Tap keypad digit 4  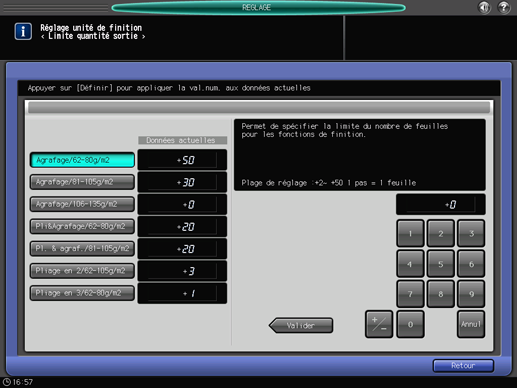coord(410,264)
